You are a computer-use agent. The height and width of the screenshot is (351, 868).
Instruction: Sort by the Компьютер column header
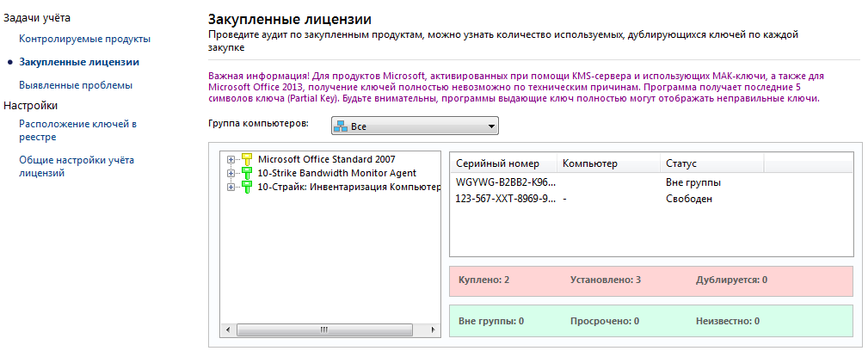pos(608,163)
